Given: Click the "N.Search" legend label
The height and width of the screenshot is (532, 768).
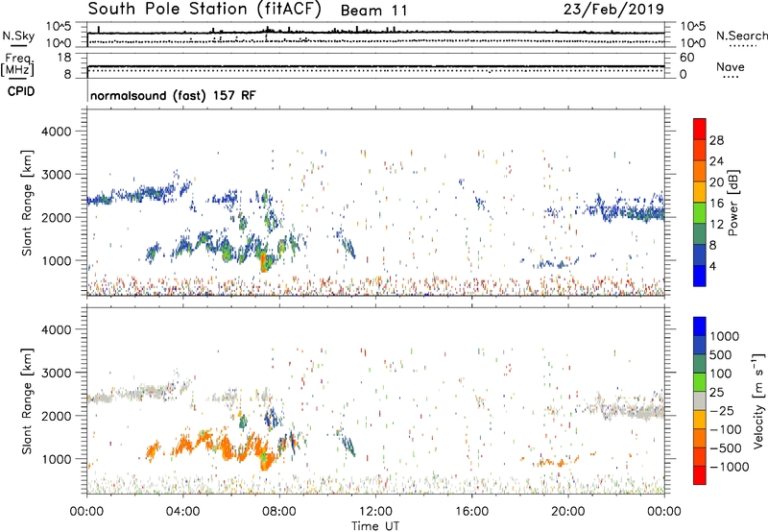Looking at the screenshot, I should pyautogui.click(x=741, y=36).
